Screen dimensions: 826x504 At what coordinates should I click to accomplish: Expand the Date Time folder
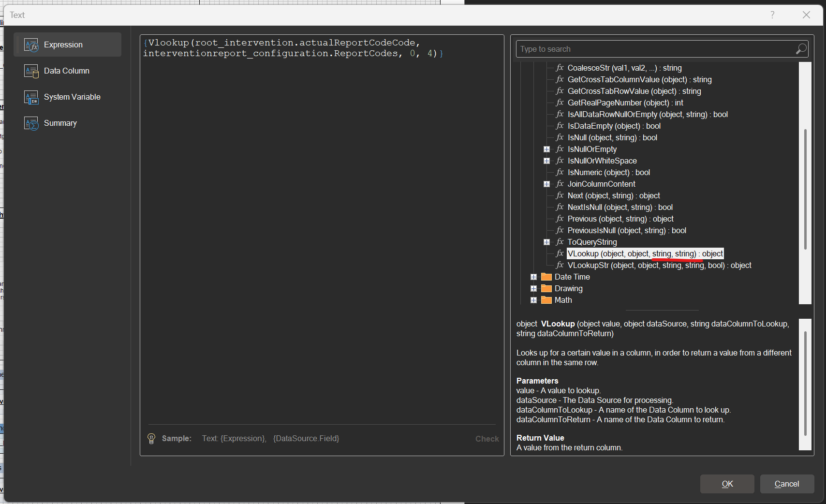coord(533,277)
